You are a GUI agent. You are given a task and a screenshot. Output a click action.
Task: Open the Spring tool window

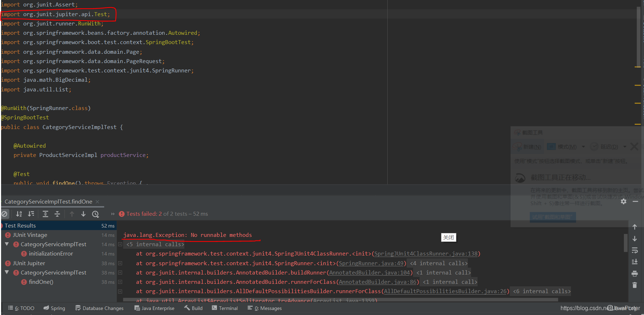(x=54, y=308)
